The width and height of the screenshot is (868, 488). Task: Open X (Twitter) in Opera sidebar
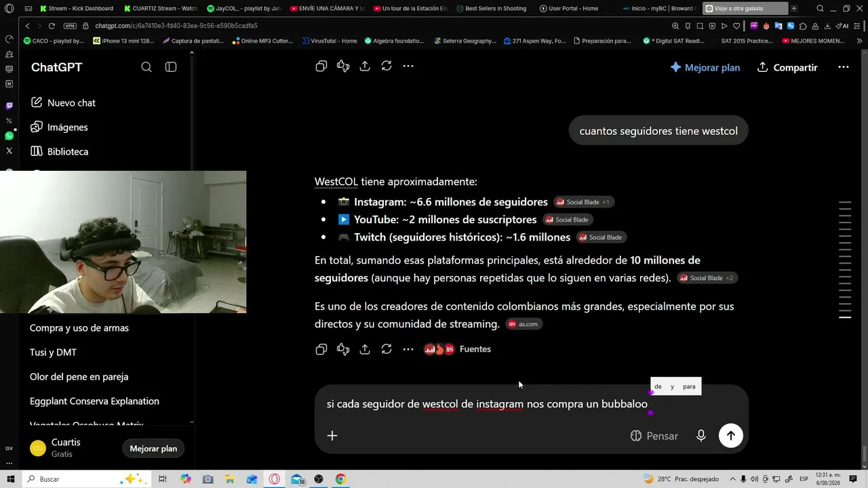point(9,150)
